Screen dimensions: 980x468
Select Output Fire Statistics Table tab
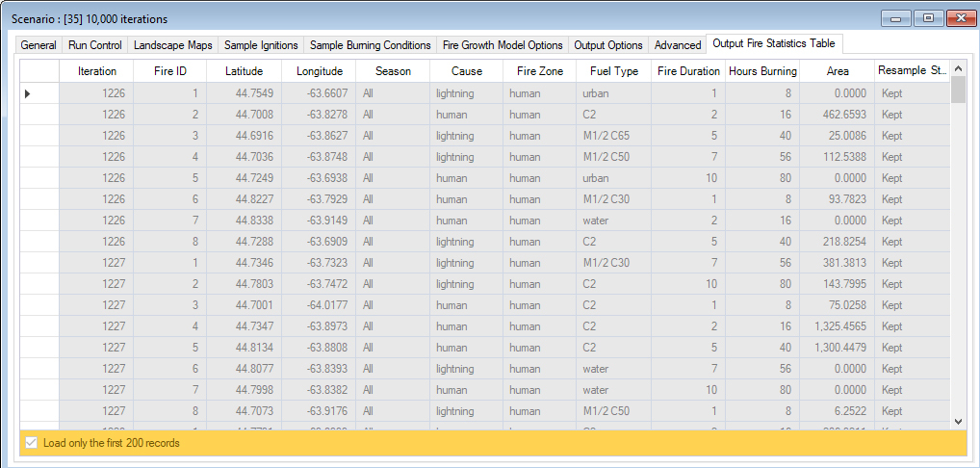tap(775, 43)
